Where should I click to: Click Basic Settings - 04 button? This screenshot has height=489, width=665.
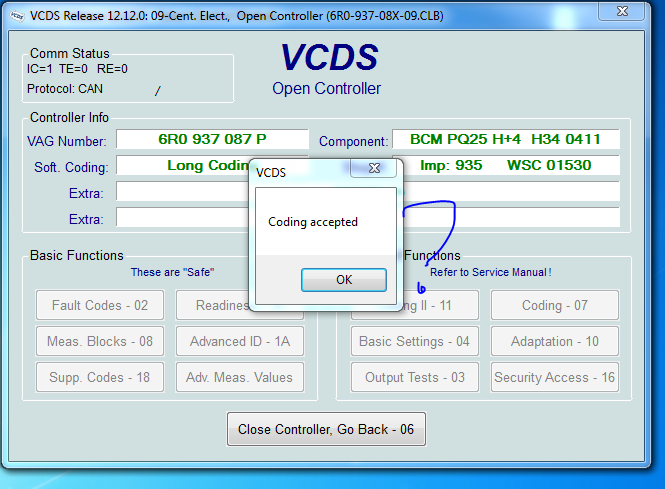tap(414, 341)
